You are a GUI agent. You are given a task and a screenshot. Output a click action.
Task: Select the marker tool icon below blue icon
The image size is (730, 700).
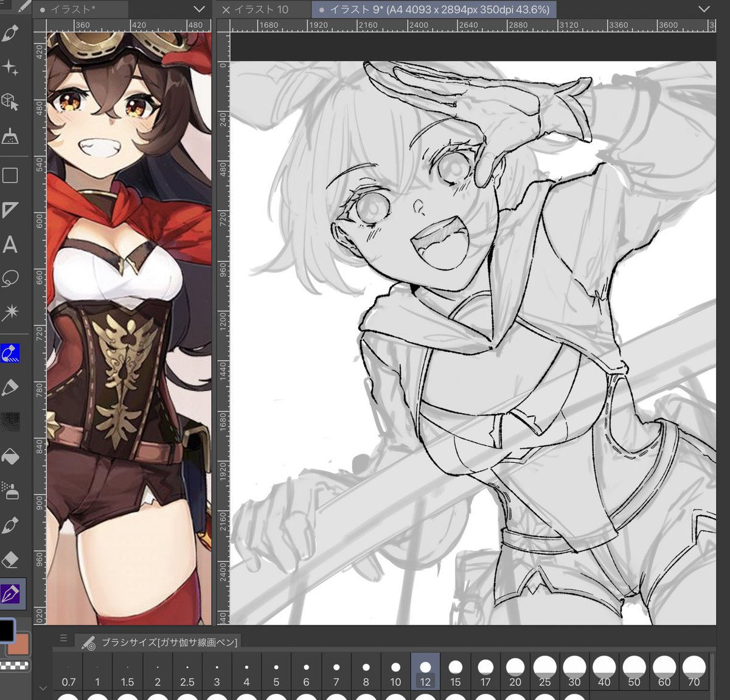pos(10,387)
